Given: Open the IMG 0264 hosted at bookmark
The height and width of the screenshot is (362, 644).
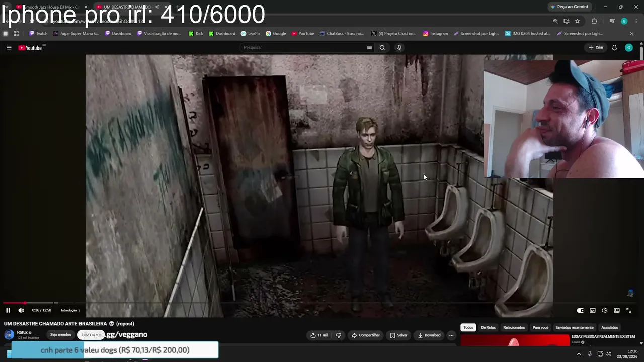Looking at the screenshot, I should click(528, 34).
